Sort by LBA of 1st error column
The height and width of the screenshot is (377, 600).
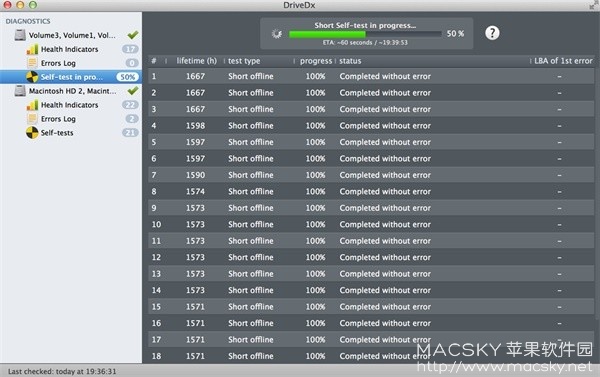(563, 61)
